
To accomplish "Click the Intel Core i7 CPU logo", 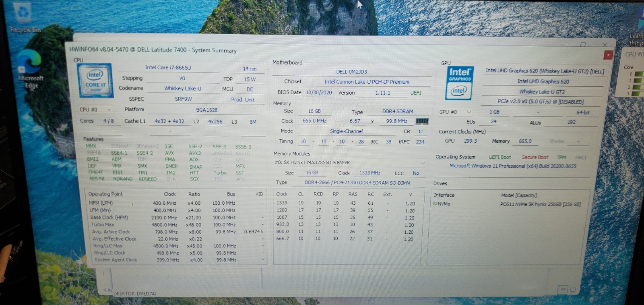I will [95, 80].
